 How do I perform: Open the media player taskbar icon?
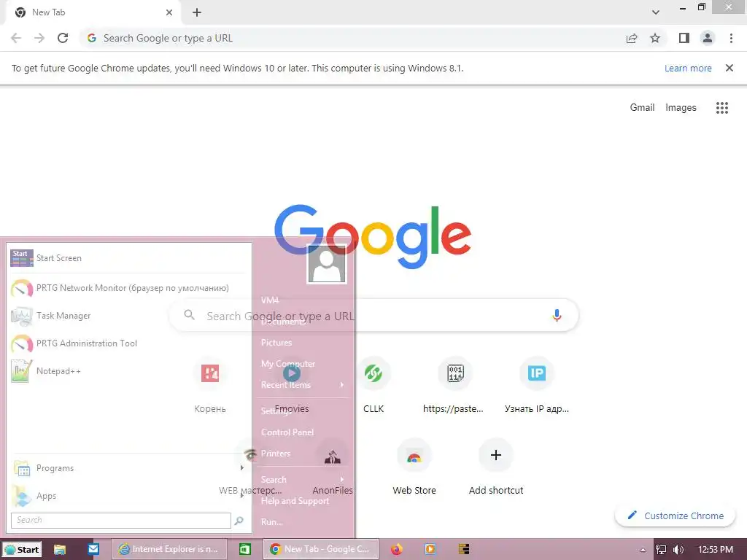430,550
